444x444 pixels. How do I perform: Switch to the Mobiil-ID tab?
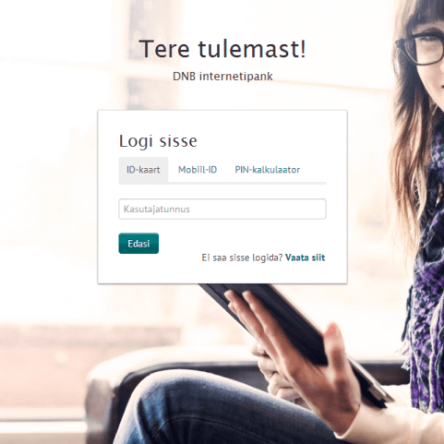[197, 170]
